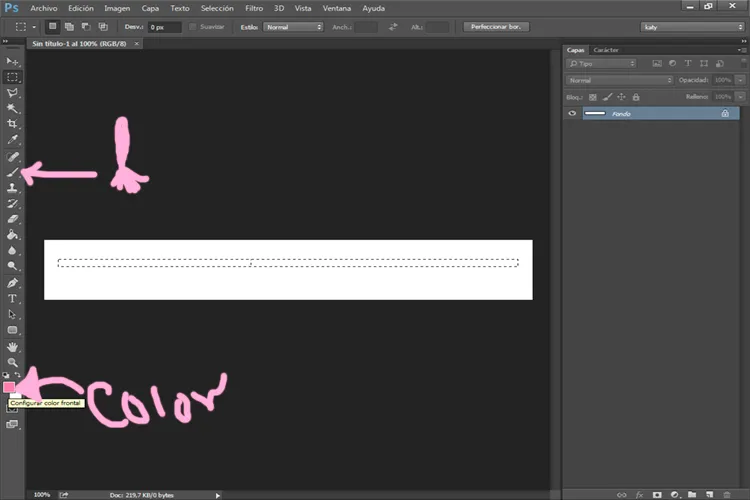Select the Crop tool

coord(13,124)
